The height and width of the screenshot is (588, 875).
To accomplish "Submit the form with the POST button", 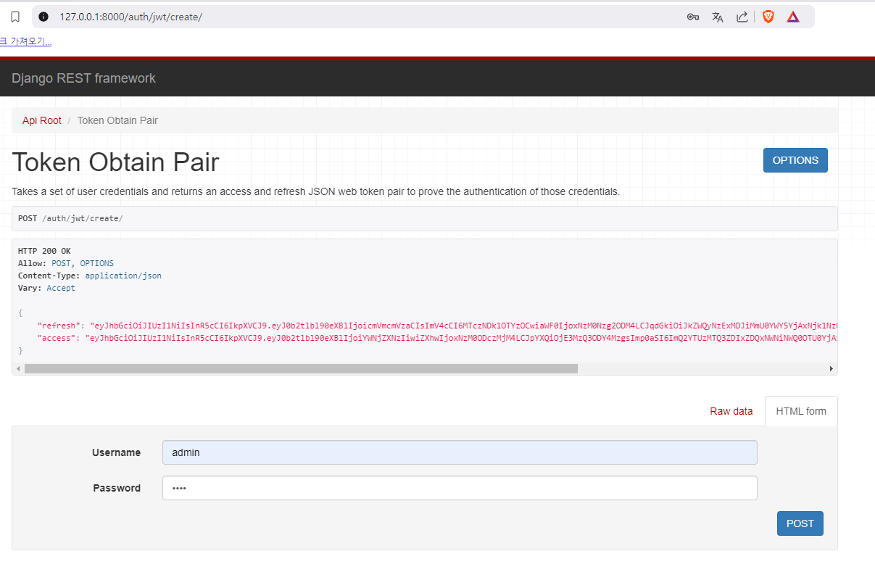I will (x=800, y=523).
